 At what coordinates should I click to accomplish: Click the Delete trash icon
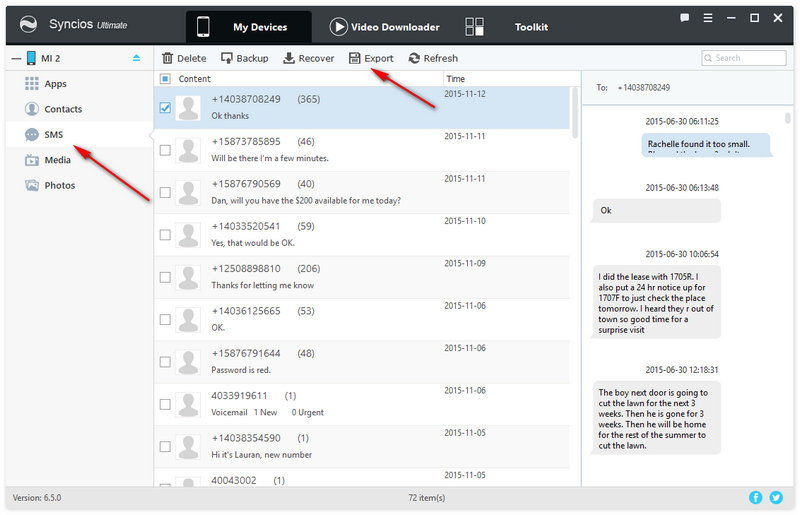pyautogui.click(x=167, y=58)
